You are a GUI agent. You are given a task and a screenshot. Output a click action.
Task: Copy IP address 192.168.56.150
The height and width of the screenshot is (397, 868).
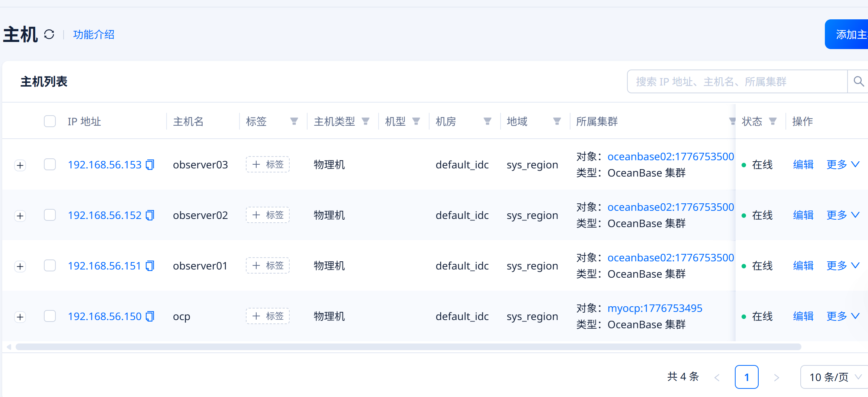click(x=150, y=316)
